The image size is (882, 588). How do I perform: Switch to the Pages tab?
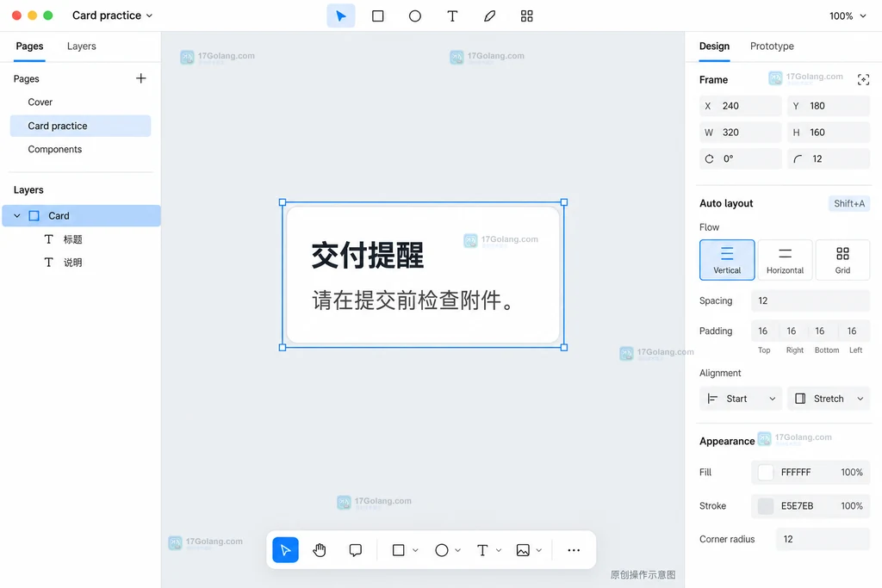coord(29,46)
